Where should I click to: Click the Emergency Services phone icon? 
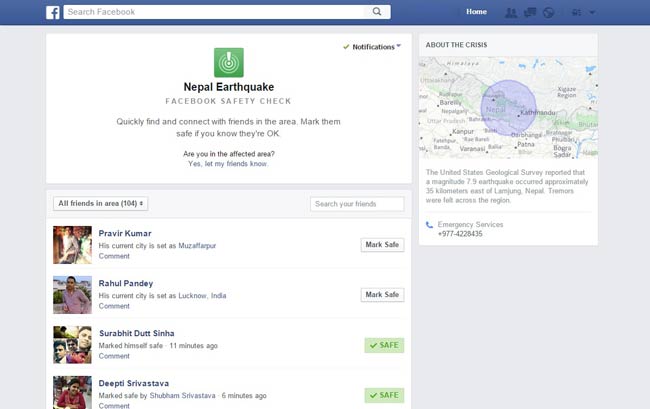pyautogui.click(x=430, y=225)
